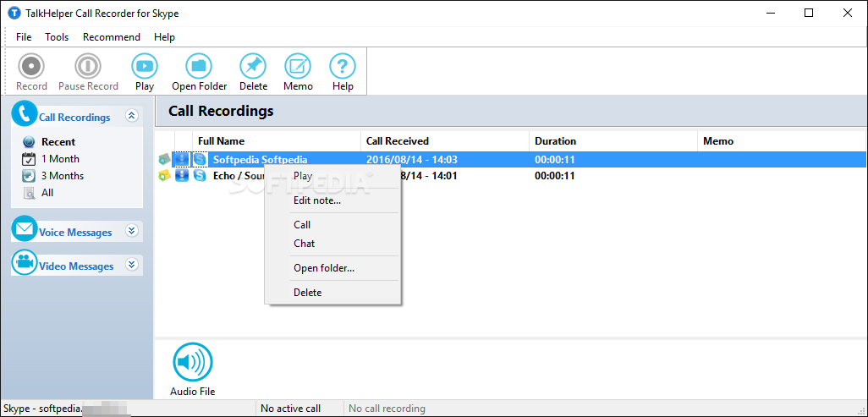
Task: Click the Record toolbar icon
Action: click(x=31, y=67)
